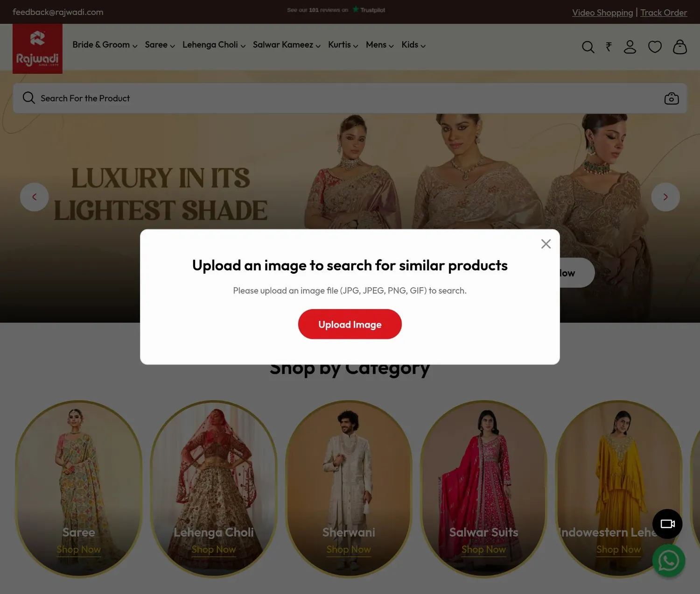Open the Track Order link
700x594 pixels.
pos(664,13)
